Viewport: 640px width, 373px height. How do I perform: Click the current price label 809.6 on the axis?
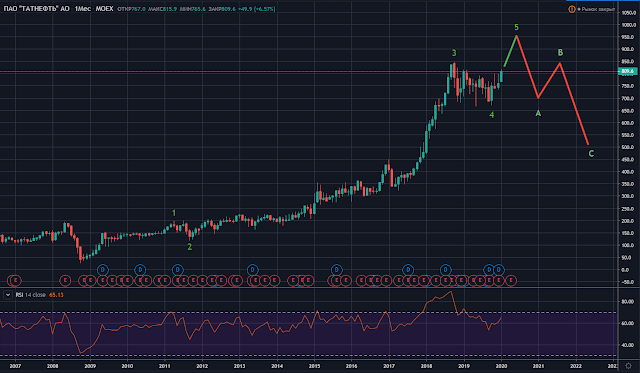[627, 71]
